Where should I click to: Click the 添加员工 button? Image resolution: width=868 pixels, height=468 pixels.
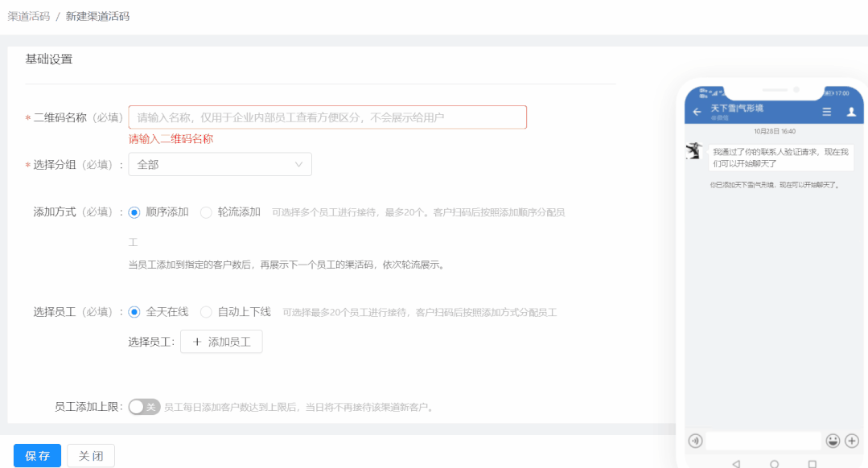click(221, 342)
